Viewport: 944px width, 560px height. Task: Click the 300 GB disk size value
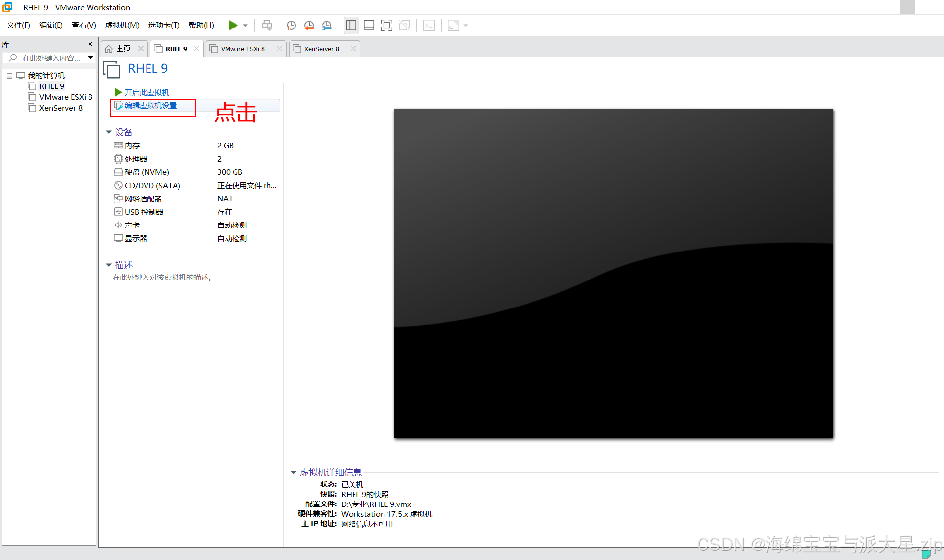[230, 172]
